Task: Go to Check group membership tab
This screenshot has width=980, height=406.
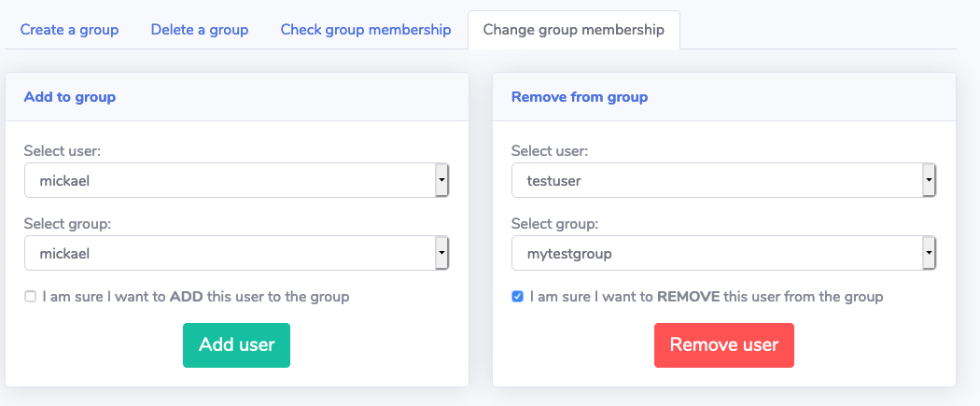Action: pyautogui.click(x=365, y=30)
